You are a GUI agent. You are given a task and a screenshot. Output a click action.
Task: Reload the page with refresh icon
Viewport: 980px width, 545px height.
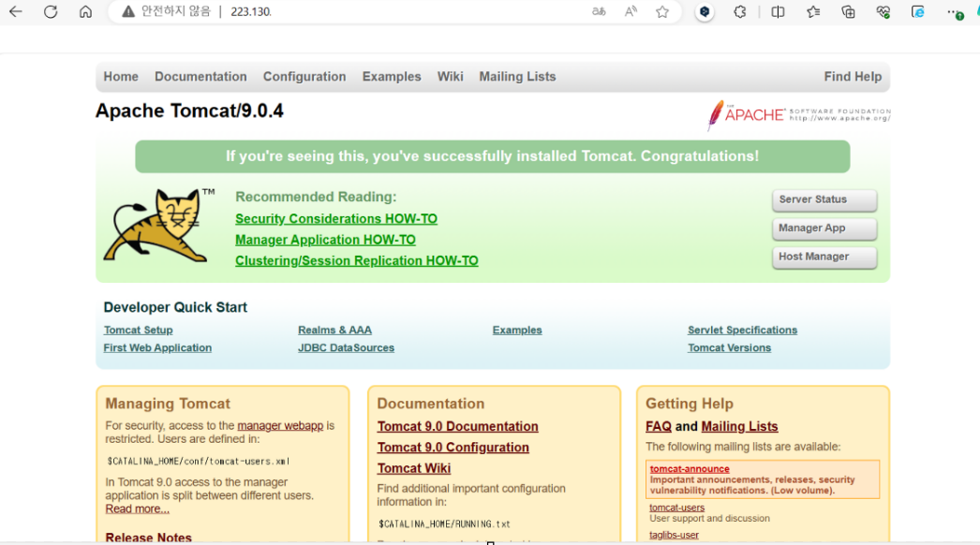pos(51,11)
